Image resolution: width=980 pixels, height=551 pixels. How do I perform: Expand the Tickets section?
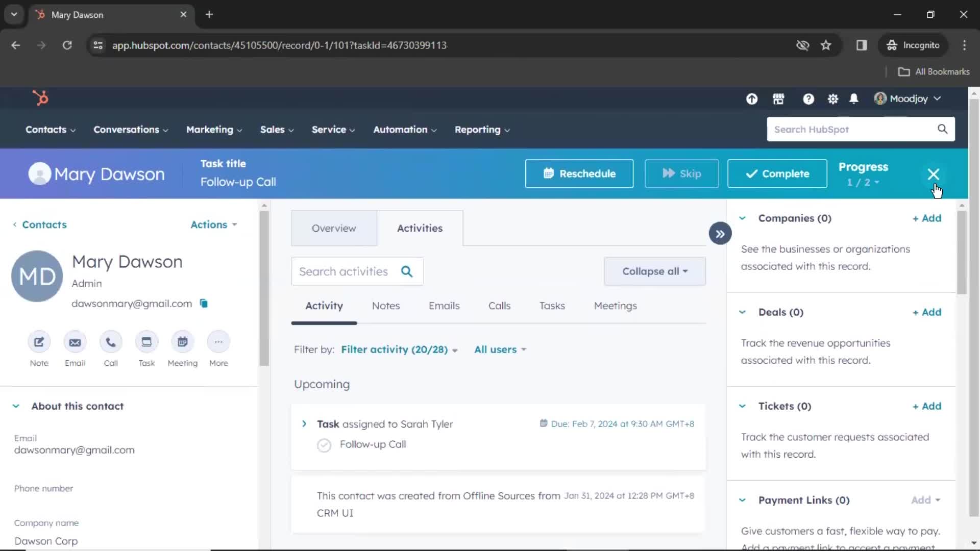pos(743,406)
